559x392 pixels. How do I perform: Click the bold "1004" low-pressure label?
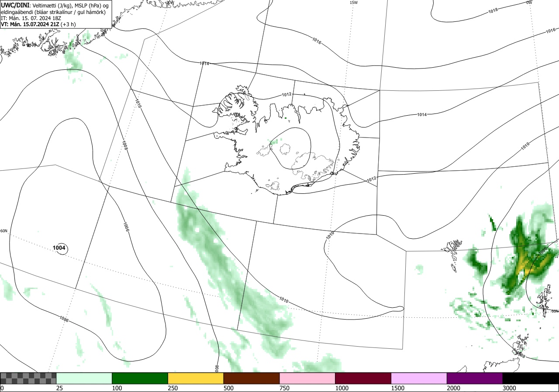point(59,248)
